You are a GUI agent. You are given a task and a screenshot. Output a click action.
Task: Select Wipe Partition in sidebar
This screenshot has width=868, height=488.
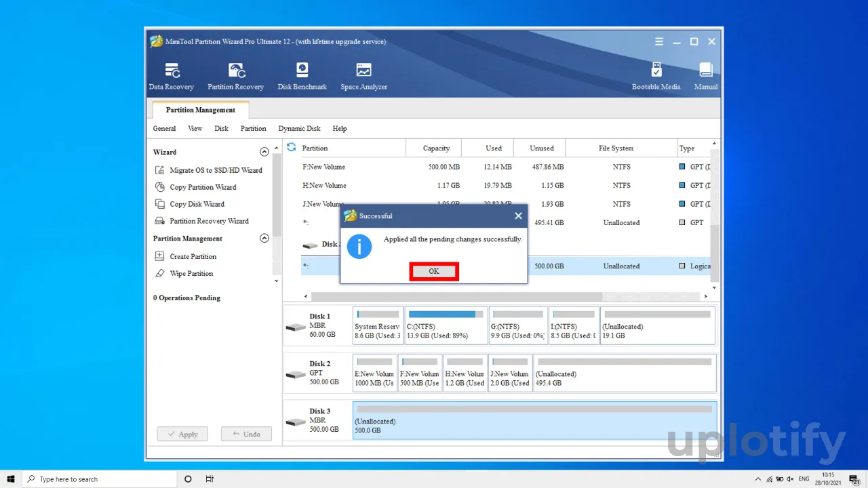pyautogui.click(x=184, y=273)
